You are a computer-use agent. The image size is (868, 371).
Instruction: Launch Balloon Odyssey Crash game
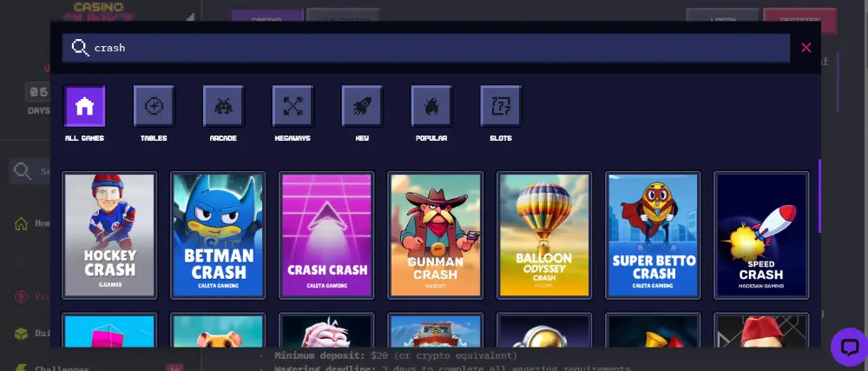click(x=544, y=235)
